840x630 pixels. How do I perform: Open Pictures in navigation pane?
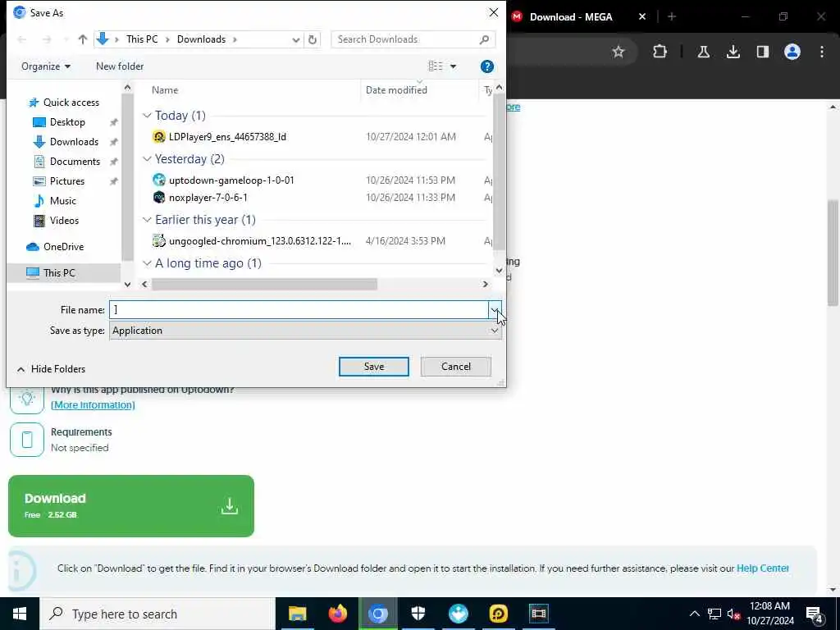67,181
